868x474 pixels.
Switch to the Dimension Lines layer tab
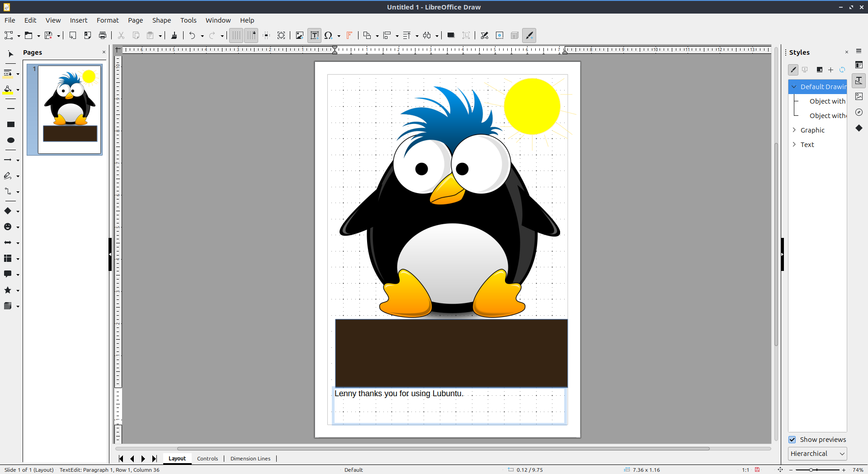250,459
